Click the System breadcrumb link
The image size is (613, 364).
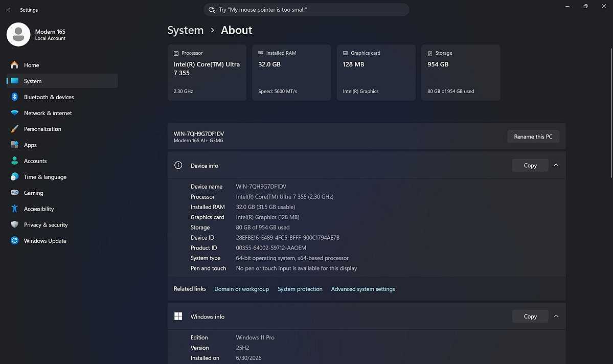[x=185, y=30]
